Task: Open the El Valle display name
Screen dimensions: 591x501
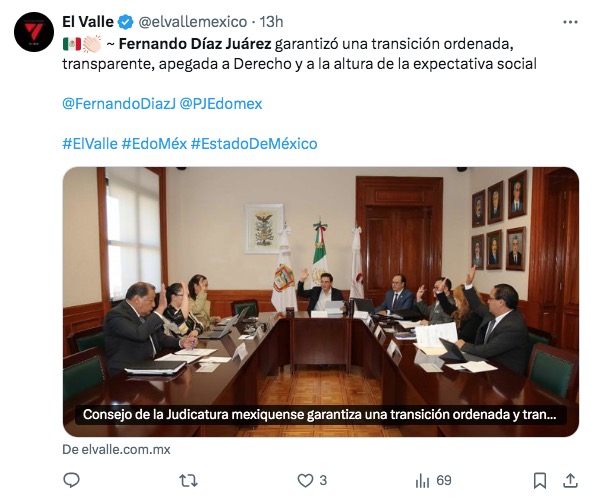Action: pyautogui.click(x=88, y=22)
